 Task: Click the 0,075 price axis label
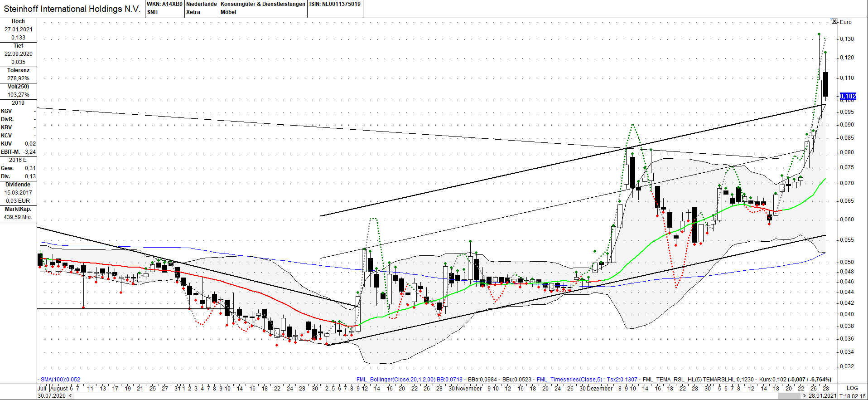(847, 167)
